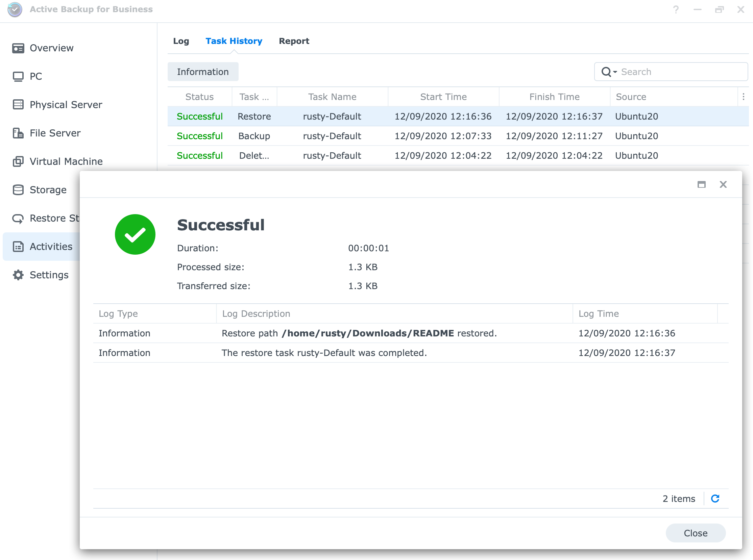Image resolution: width=753 pixels, height=560 pixels.
Task: Select the Backup task row
Action: (458, 136)
